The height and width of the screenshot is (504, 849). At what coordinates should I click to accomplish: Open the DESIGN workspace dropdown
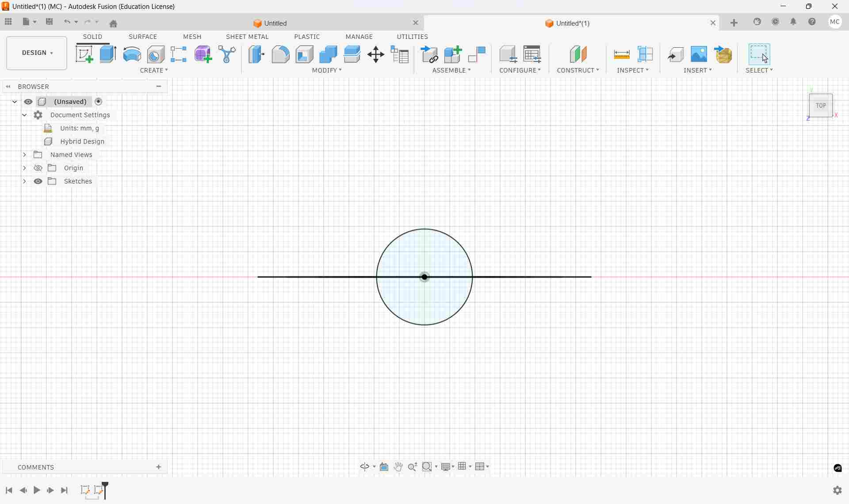[x=37, y=53]
